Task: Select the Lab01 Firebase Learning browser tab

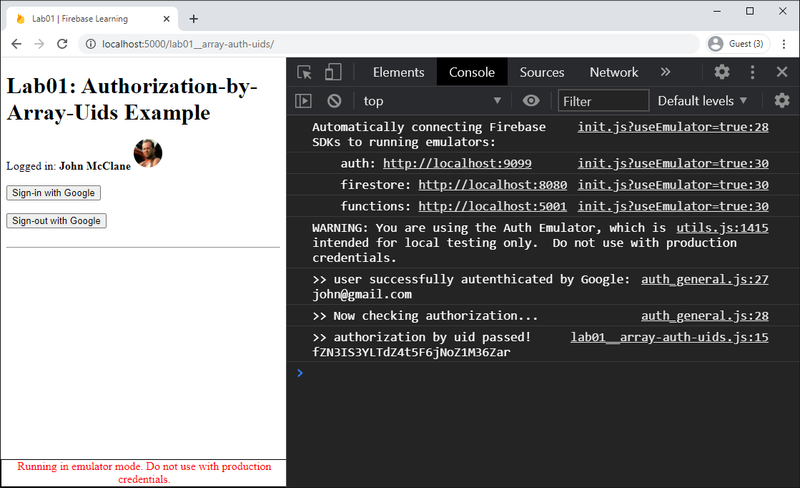Action: (92, 19)
